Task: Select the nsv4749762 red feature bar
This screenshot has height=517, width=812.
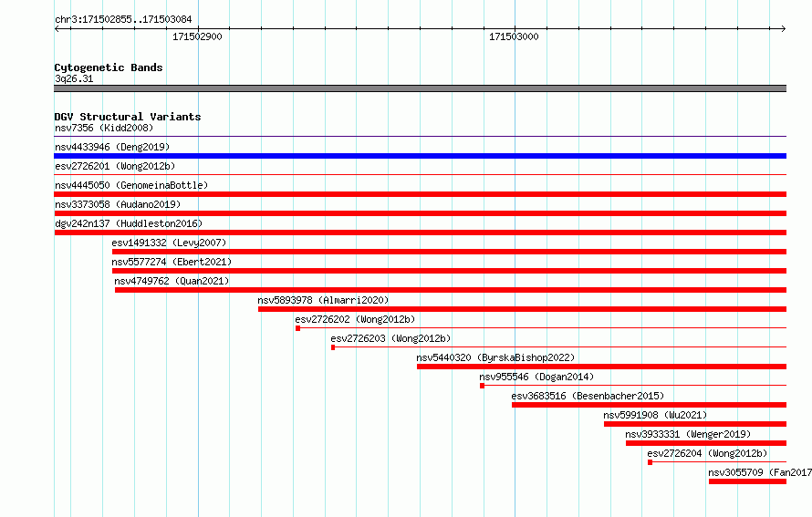Action: pos(451,290)
